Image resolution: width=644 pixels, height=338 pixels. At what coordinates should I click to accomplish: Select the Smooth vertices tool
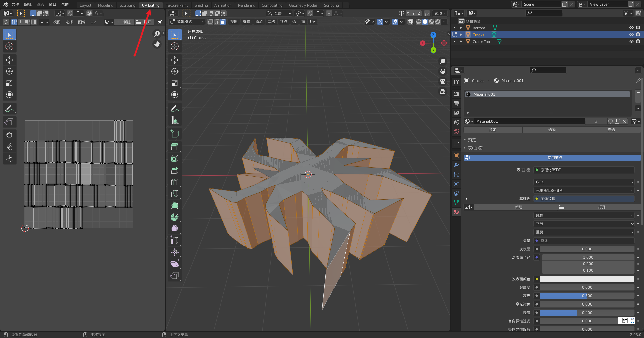[x=175, y=229]
